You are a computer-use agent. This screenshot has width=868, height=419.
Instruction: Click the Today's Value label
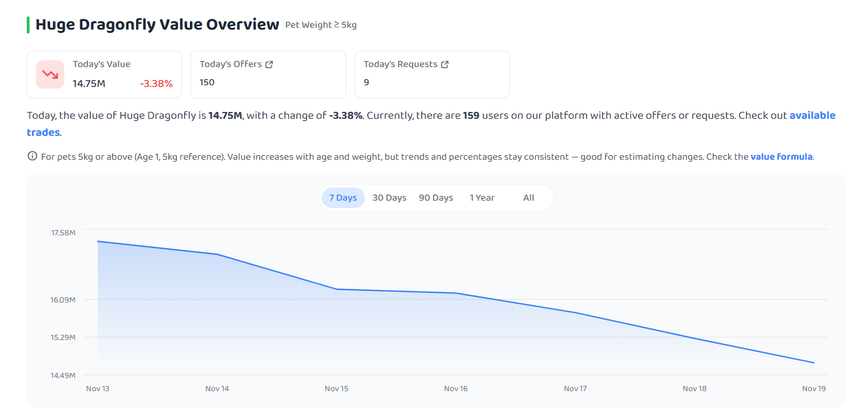pos(102,64)
